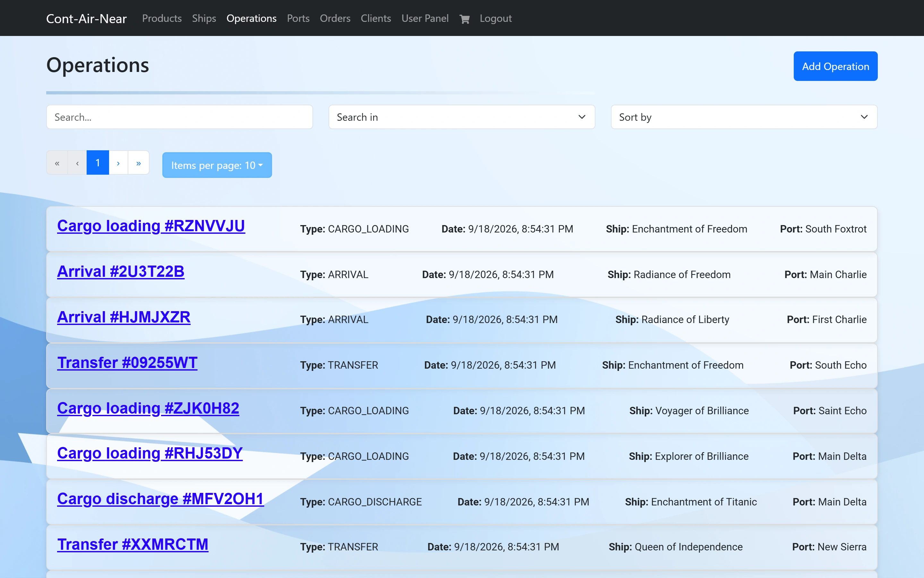Click Ship: Queen of Independence text
This screenshot has height=578, width=924.
tap(675, 547)
